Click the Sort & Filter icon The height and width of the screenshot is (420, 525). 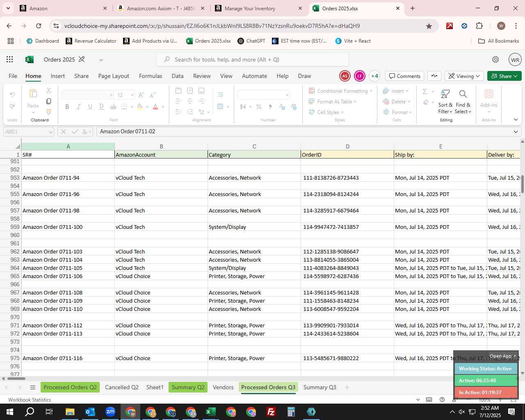click(x=445, y=94)
